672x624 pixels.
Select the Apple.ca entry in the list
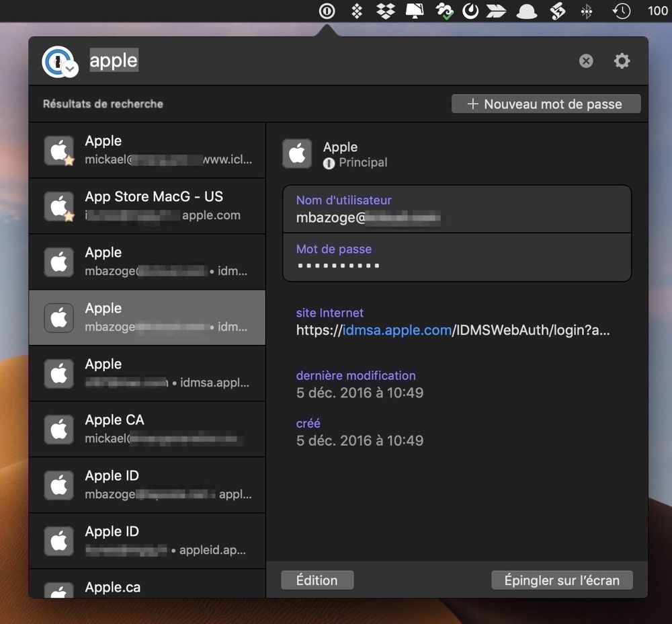coord(147,584)
